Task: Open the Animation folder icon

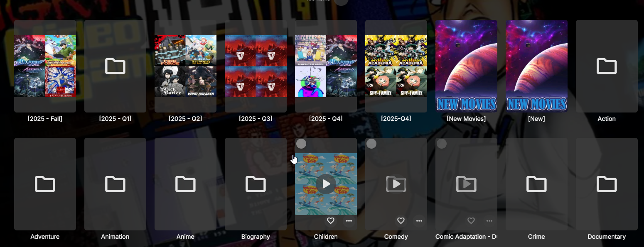Action: 115,184
